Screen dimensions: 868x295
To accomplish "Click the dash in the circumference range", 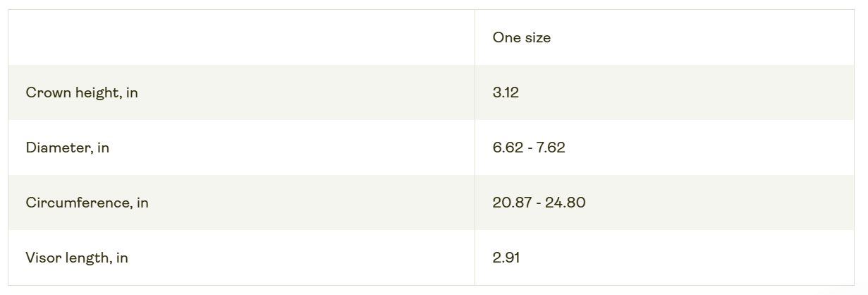I will [x=539, y=203].
